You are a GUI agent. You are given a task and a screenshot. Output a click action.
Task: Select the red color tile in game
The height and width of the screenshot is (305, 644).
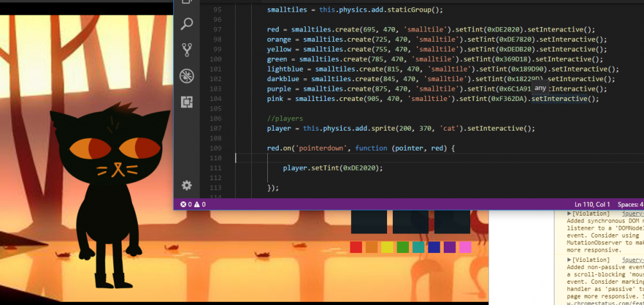(356, 247)
